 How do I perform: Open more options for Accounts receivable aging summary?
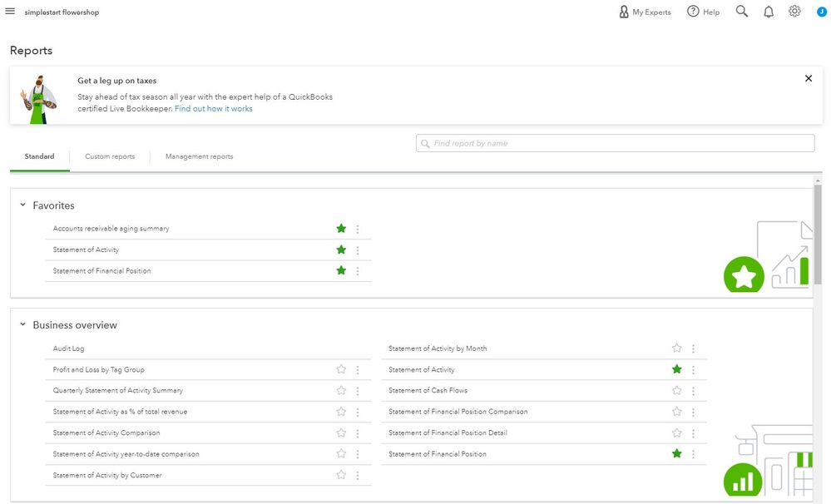(x=358, y=229)
